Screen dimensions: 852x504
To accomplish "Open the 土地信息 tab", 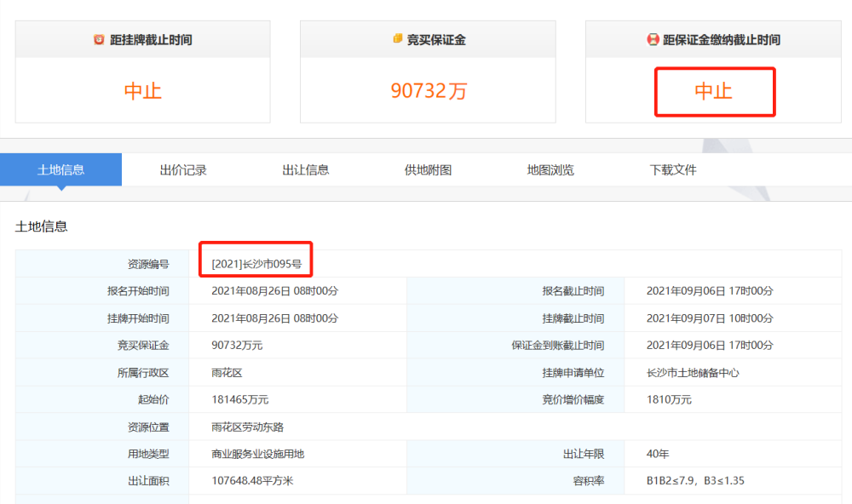I will [60, 169].
